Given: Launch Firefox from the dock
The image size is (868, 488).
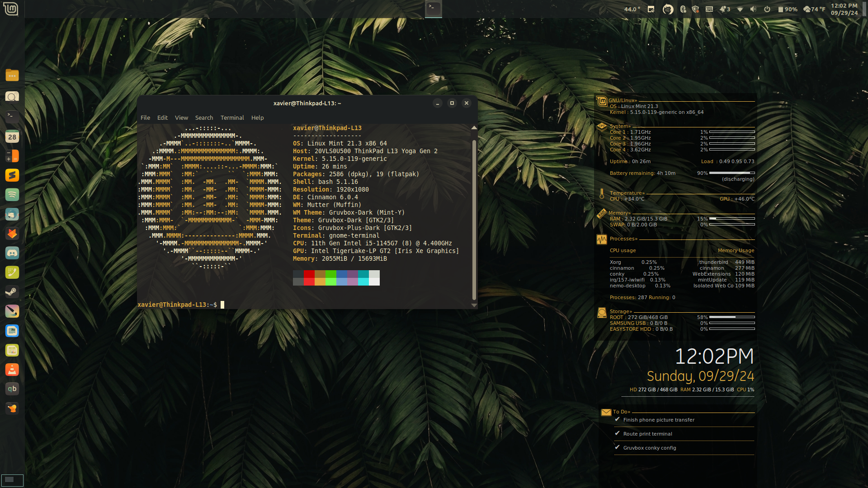Looking at the screenshot, I should coord(12,234).
